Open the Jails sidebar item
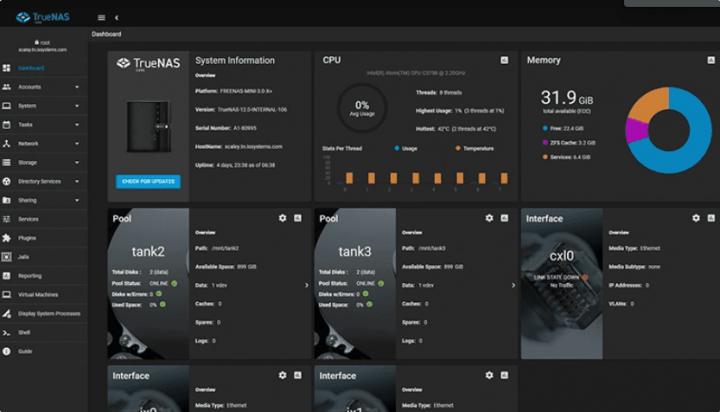 click(44, 257)
